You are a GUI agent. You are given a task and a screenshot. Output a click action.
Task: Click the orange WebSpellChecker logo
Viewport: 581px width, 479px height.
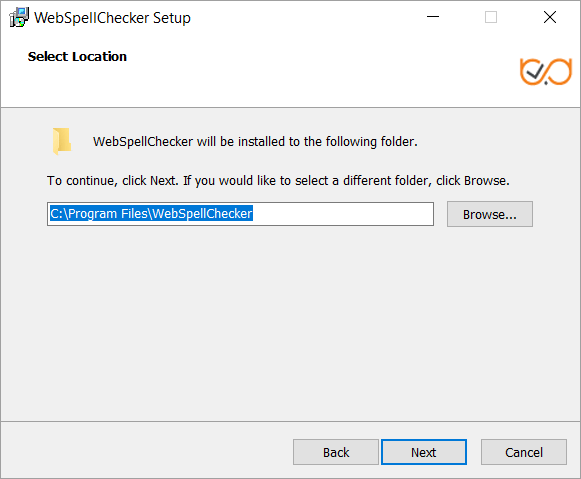(x=546, y=71)
